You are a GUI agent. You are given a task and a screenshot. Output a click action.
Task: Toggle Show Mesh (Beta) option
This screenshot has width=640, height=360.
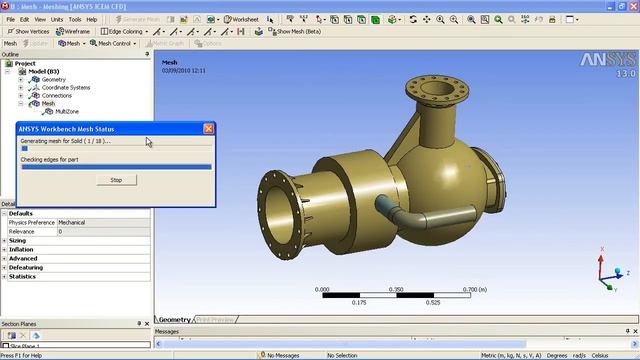(294, 31)
